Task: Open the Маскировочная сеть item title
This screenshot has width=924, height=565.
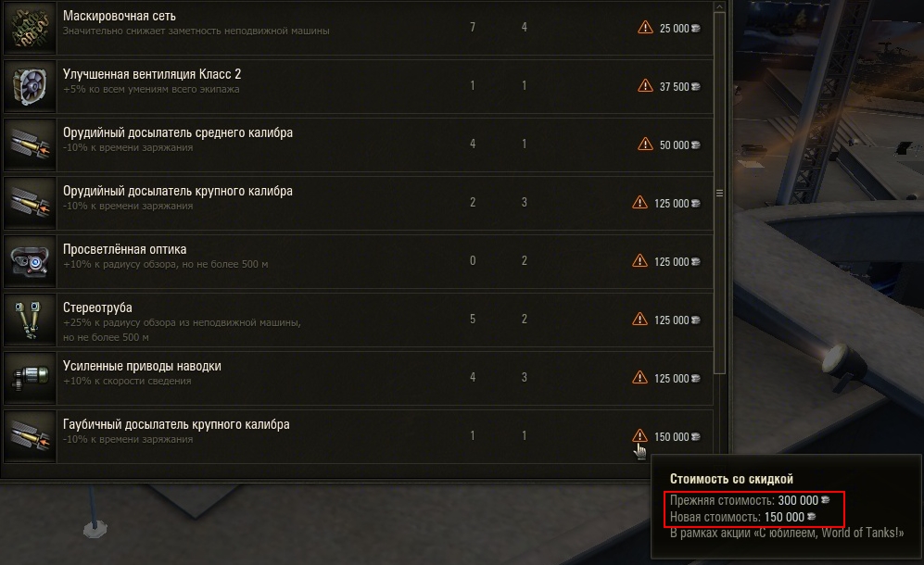Action: point(119,16)
